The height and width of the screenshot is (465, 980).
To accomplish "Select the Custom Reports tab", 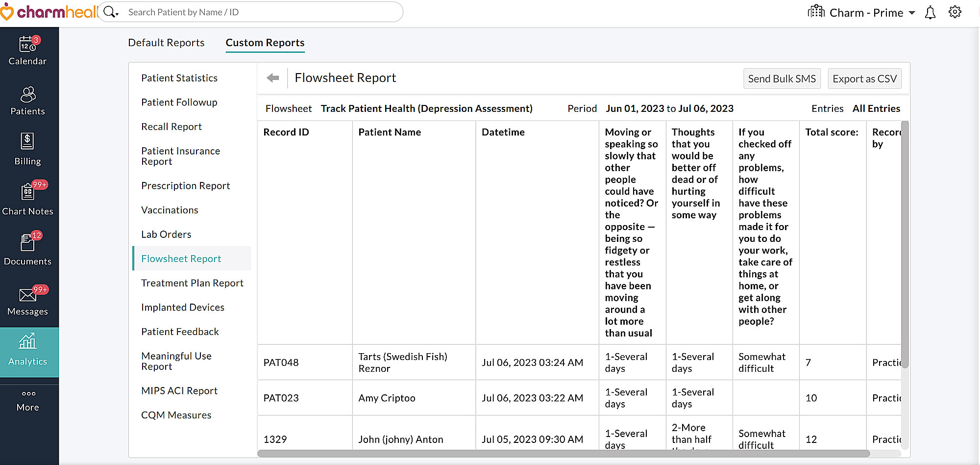I will pyautogui.click(x=265, y=43).
